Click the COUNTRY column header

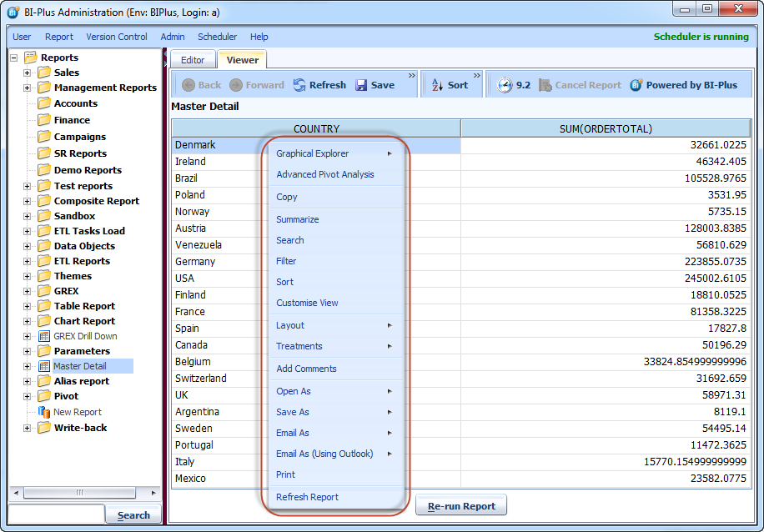[x=316, y=128]
